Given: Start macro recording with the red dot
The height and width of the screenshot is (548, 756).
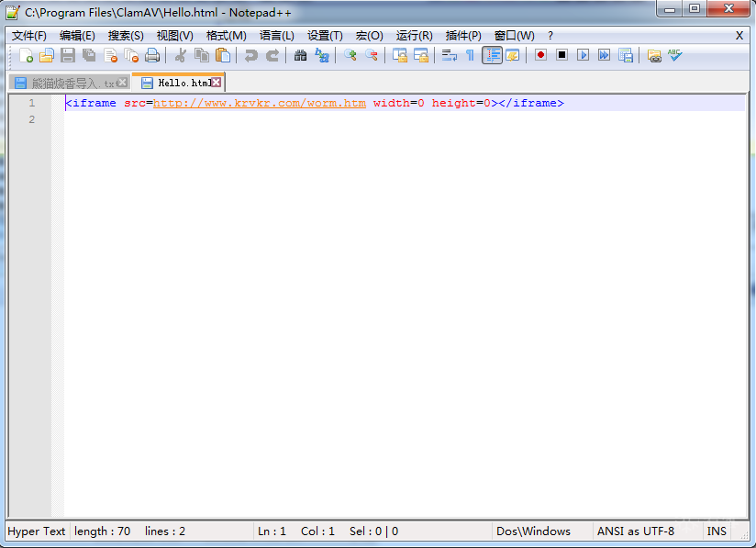Looking at the screenshot, I should 540,55.
